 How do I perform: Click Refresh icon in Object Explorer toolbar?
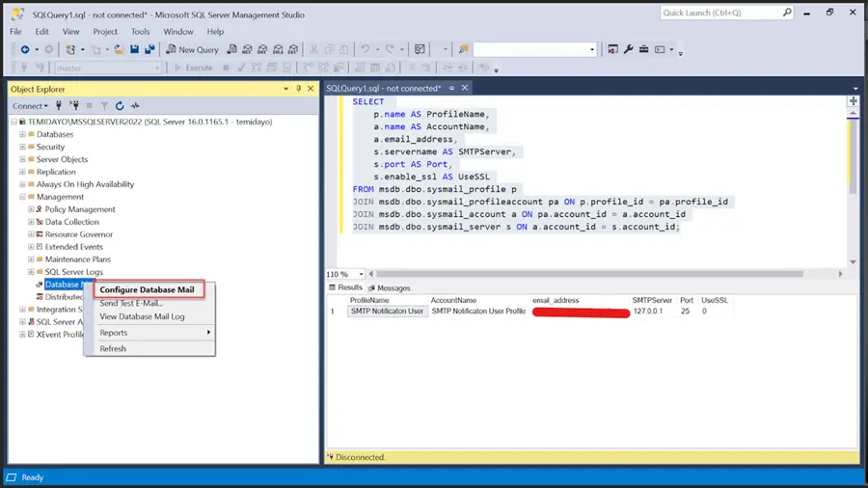pyautogui.click(x=120, y=105)
